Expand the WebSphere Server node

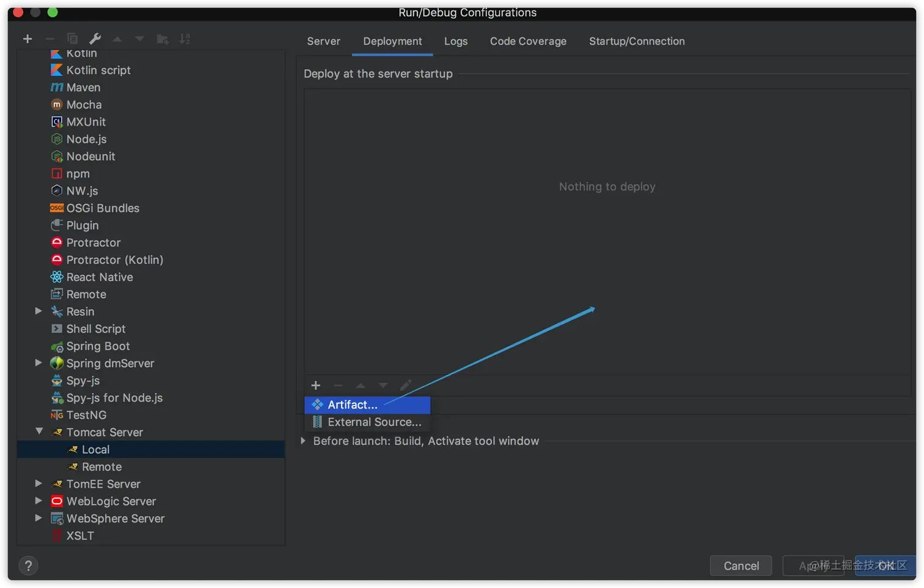click(38, 518)
